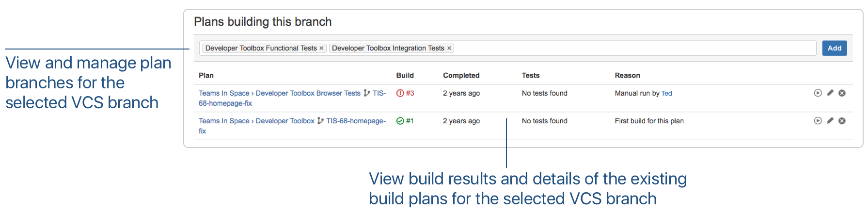This screenshot has width=868, height=215.
Task: Open Teams In Space project in second row
Action: click(x=224, y=121)
